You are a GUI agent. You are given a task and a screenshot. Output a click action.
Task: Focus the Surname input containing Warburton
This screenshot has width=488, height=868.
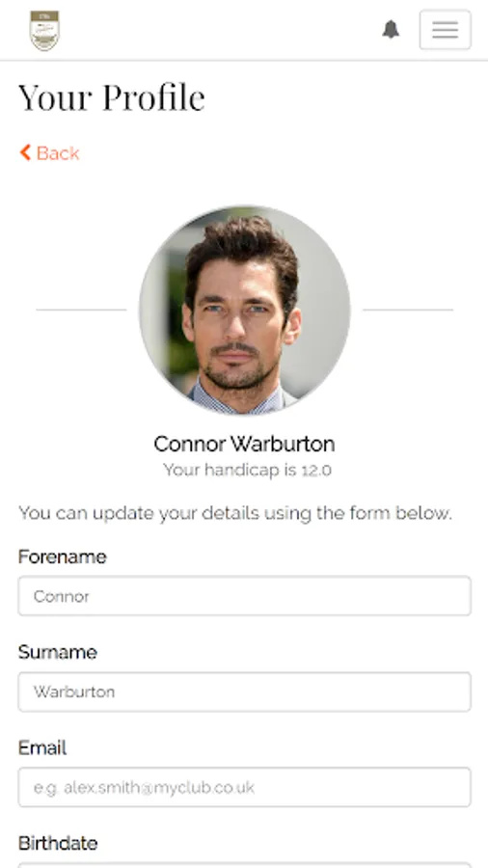(x=245, y=692)
